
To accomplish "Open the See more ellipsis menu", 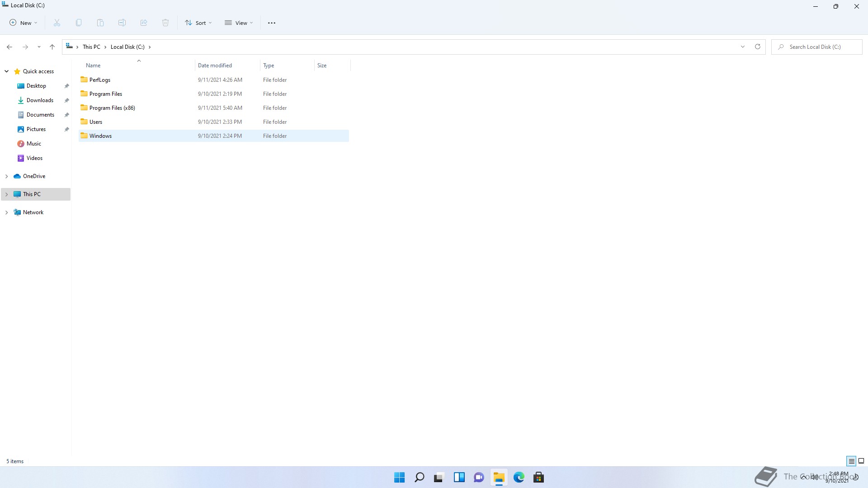I will pyautogui.click(x=272, y=23).
